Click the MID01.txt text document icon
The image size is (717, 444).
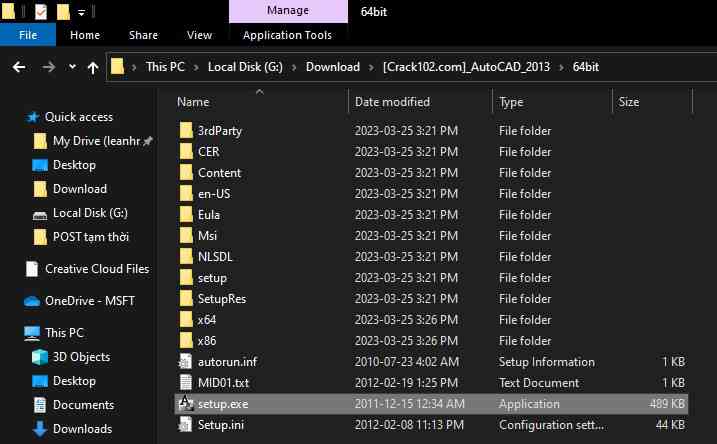(x=185, y=383)
